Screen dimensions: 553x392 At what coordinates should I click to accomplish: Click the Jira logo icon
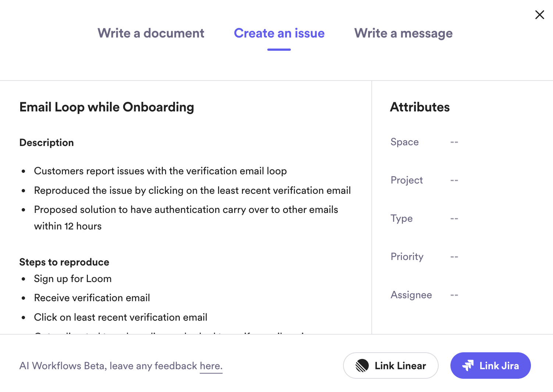[468, 366]
